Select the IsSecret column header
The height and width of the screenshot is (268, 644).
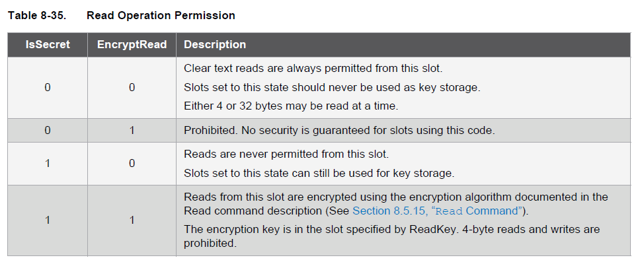tap(48, 45)
